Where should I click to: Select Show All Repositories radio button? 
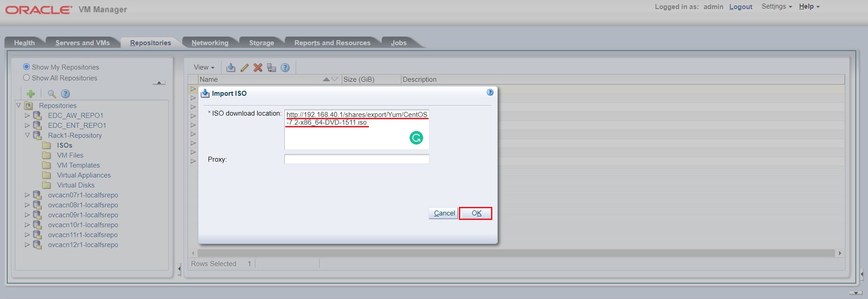26,78
